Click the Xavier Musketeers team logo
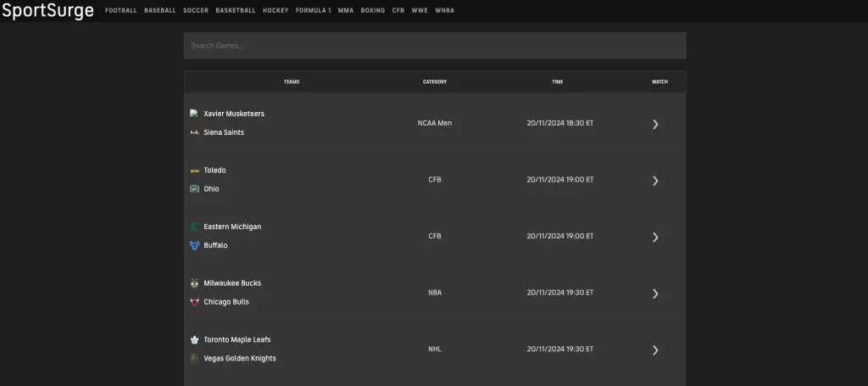Image resolution: width=868 pixels, height=386 pixels. (x=194, y=114)
